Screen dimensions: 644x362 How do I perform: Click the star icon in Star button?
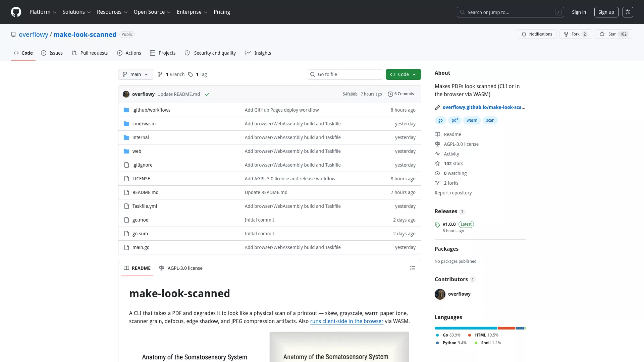(x=602, y=34)
